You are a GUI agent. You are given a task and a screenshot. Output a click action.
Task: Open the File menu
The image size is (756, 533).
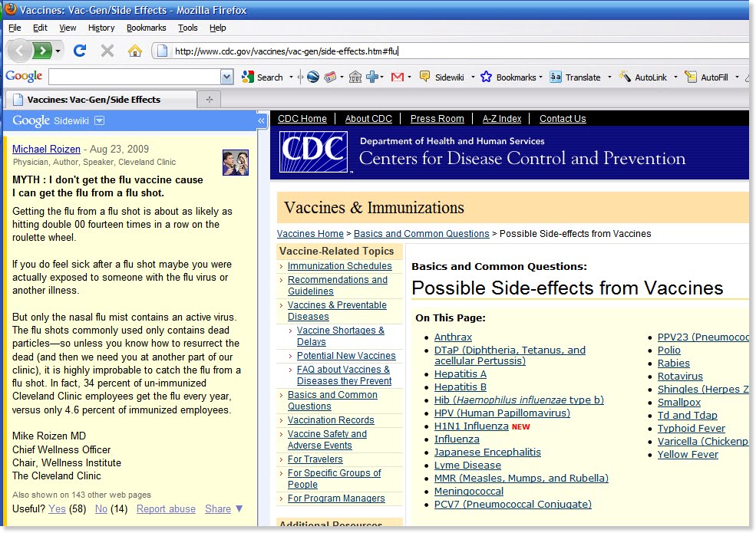15,28
